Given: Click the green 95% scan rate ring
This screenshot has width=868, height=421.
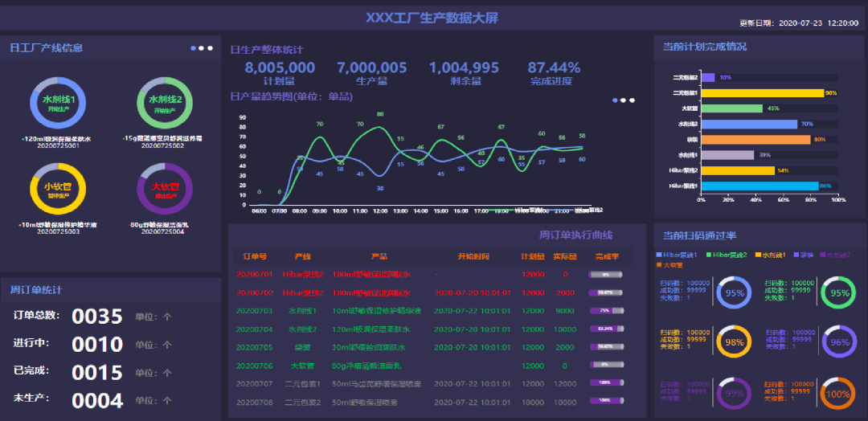Looking at the screenshot, I should tap(839, 293).
